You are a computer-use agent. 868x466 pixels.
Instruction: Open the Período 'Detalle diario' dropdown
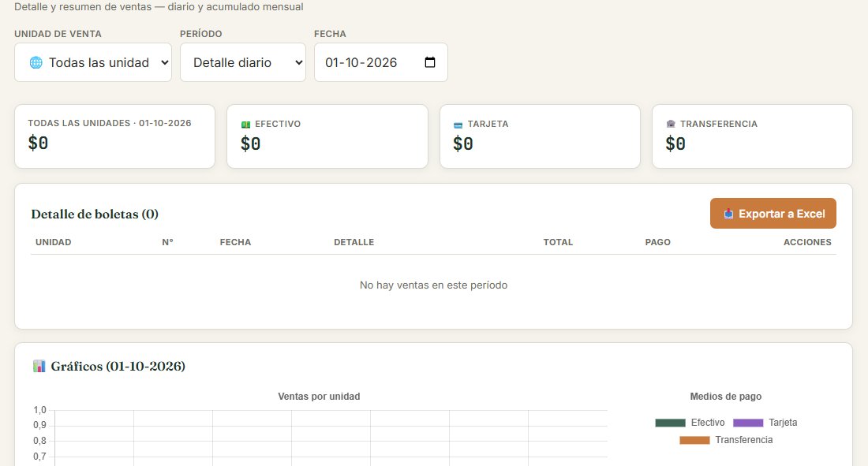coord(243,62)
